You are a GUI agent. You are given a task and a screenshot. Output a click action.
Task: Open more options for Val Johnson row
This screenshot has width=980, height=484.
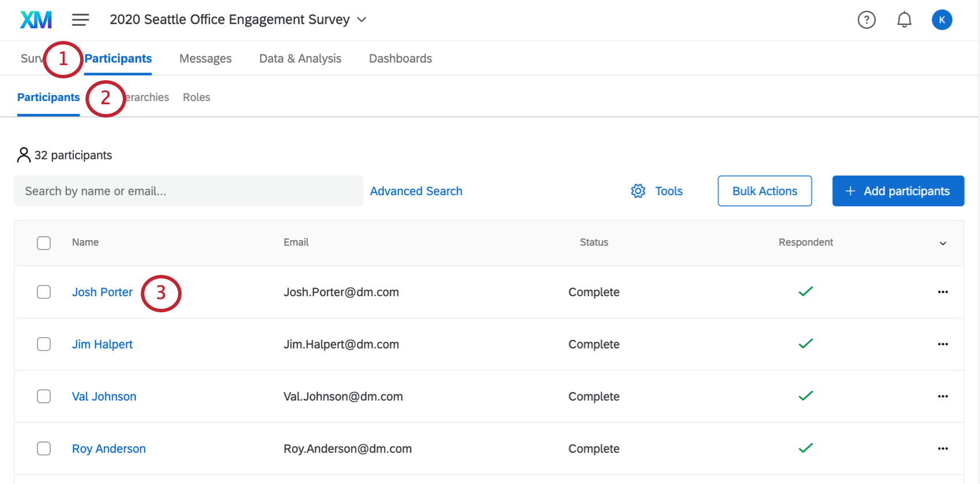point(943,396)
